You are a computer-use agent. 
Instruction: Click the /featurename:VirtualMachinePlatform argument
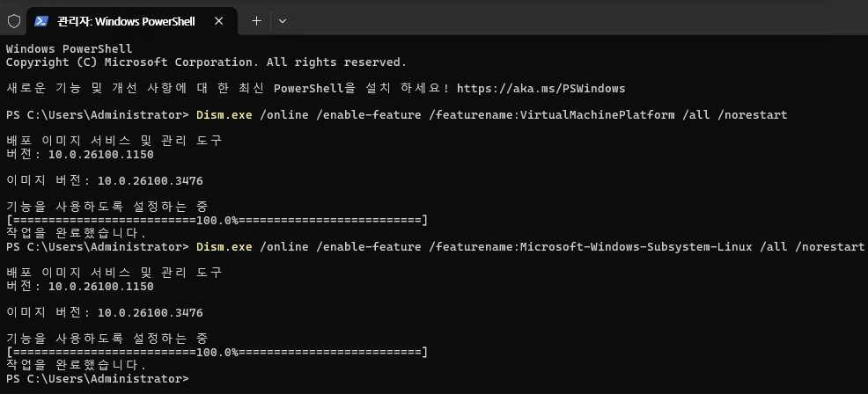coord(552,115)
